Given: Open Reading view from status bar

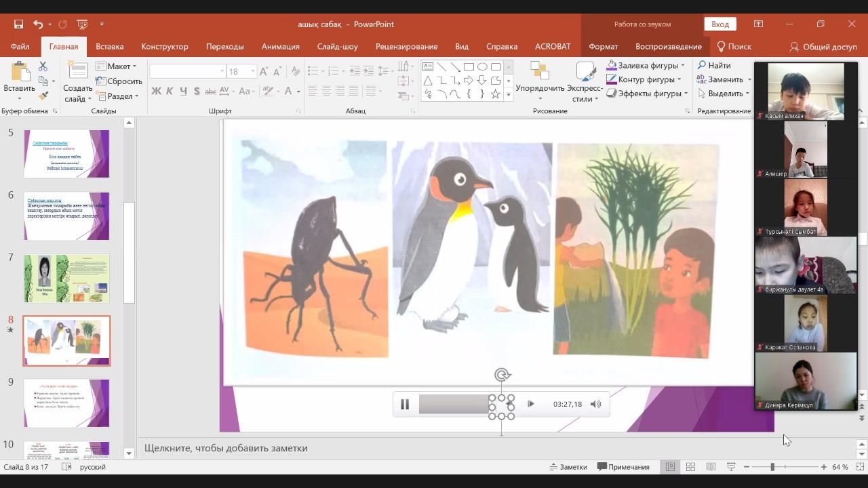Looking at the screenshot, I should coord(711,467).
